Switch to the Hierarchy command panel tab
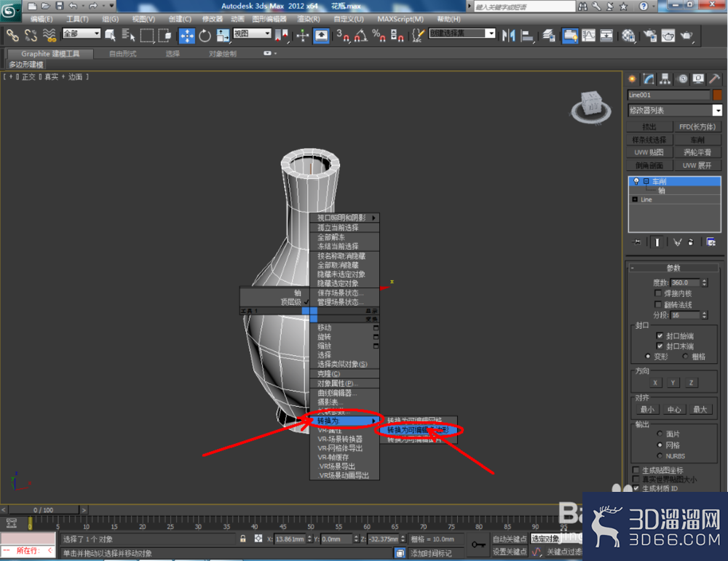 coord(665,79)
